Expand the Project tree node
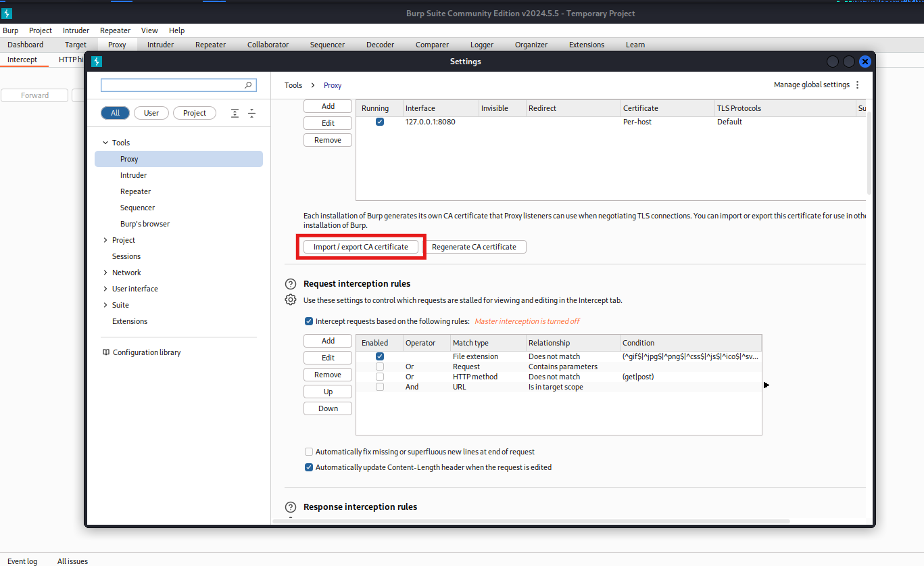924x566 pixels. tap(105, 240)
